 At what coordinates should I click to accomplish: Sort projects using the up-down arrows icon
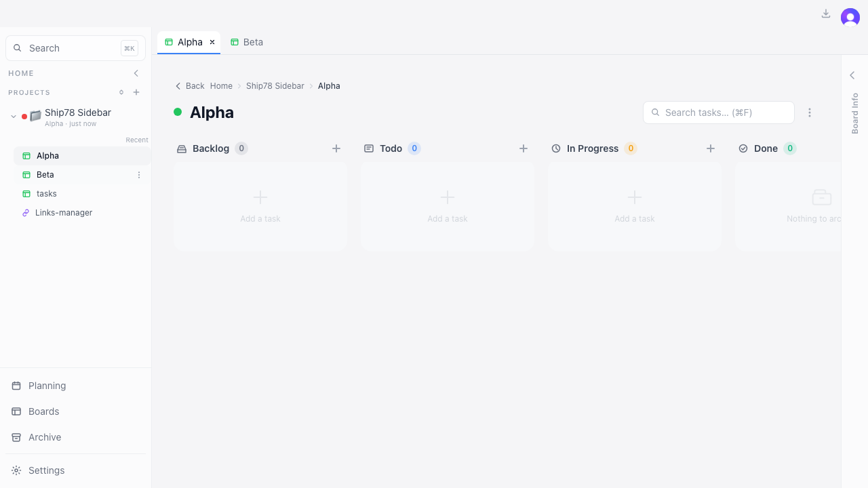point(121,92)
